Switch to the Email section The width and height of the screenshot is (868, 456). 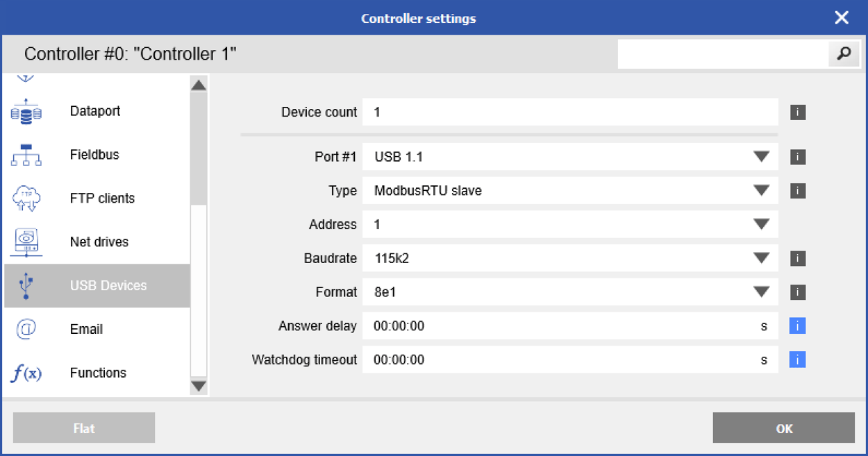point(86,329)
